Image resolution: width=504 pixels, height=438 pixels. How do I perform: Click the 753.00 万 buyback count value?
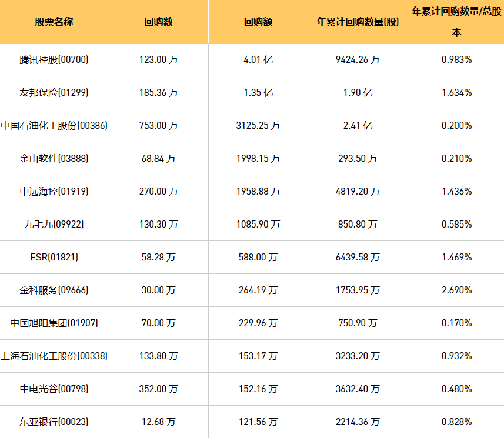(158, 126)
